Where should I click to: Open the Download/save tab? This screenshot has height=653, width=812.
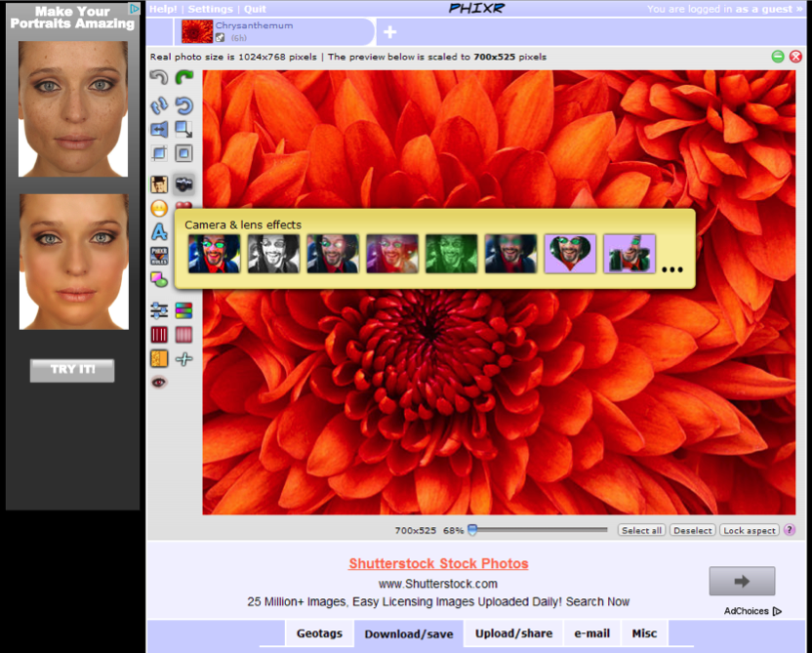click(x=408, y=633)
